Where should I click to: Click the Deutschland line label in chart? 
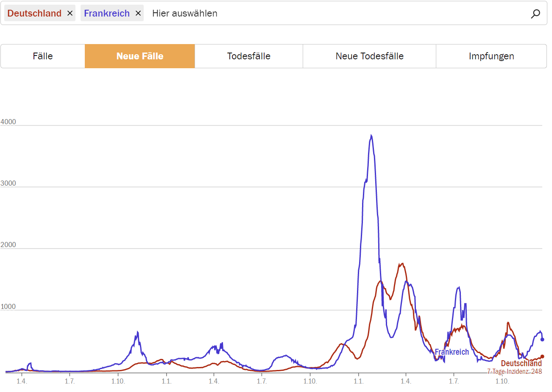click(x=521, y=363)
